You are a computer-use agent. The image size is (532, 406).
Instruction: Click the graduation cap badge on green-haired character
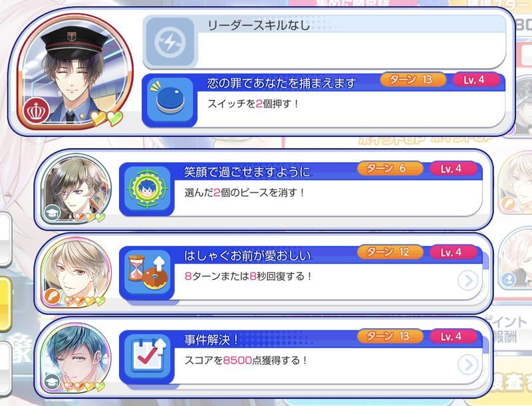[x=53, y=213]
